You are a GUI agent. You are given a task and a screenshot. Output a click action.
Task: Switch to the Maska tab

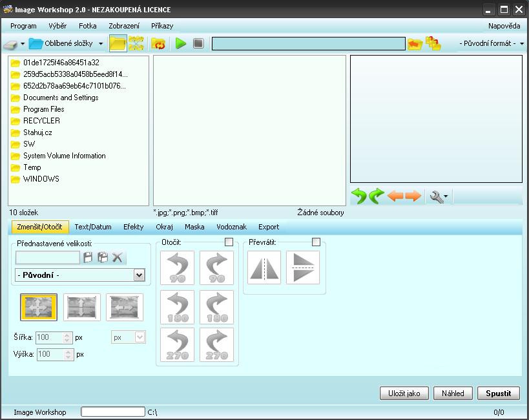[194, 227]
